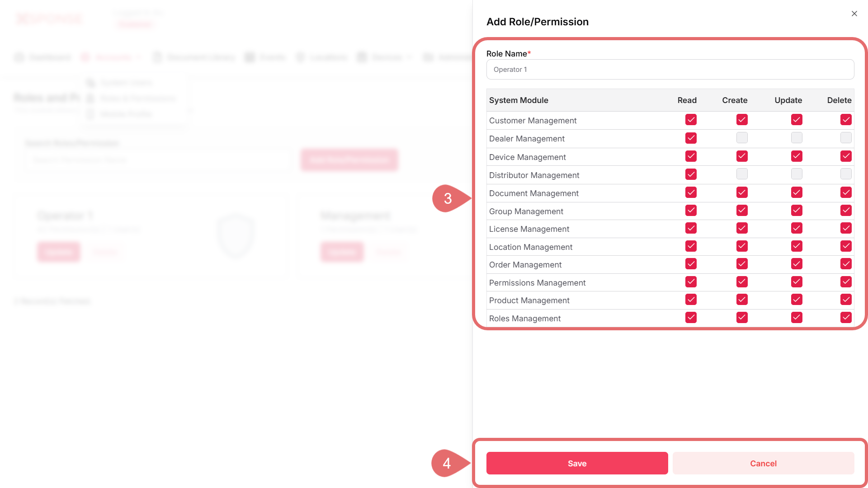Toggle License Management Read checkbox

coord(691,228)
